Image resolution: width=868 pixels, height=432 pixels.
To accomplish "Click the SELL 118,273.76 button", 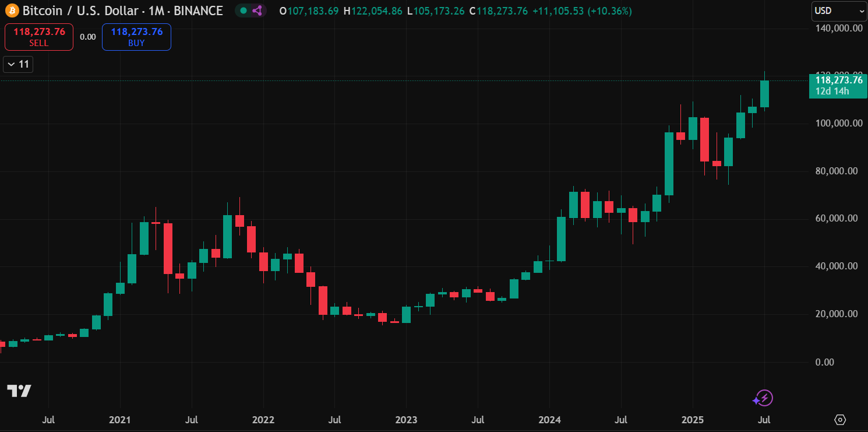I will (39, 37).
